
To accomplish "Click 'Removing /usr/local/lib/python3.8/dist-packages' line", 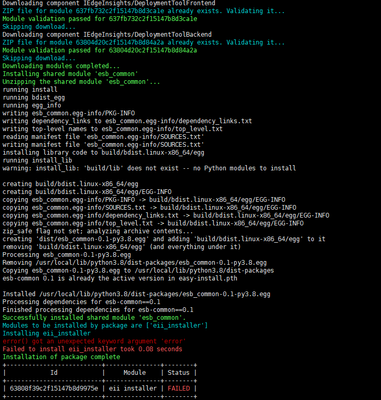I will (x=135, y=263).
